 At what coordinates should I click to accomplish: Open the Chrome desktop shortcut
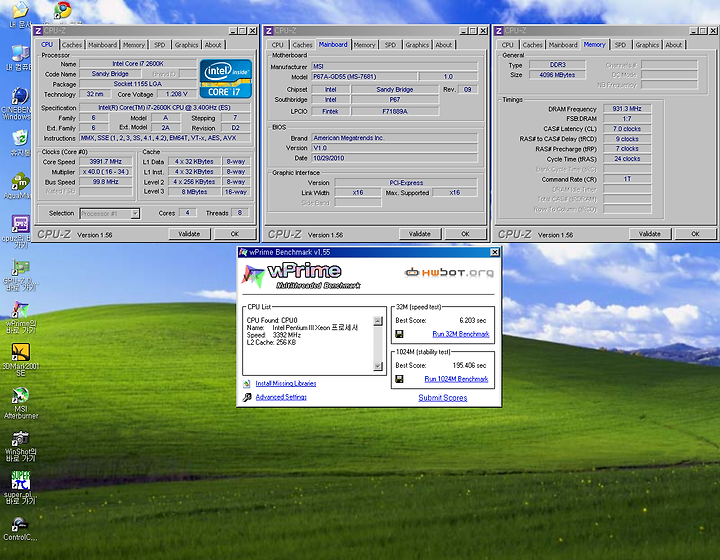[63, 11]
